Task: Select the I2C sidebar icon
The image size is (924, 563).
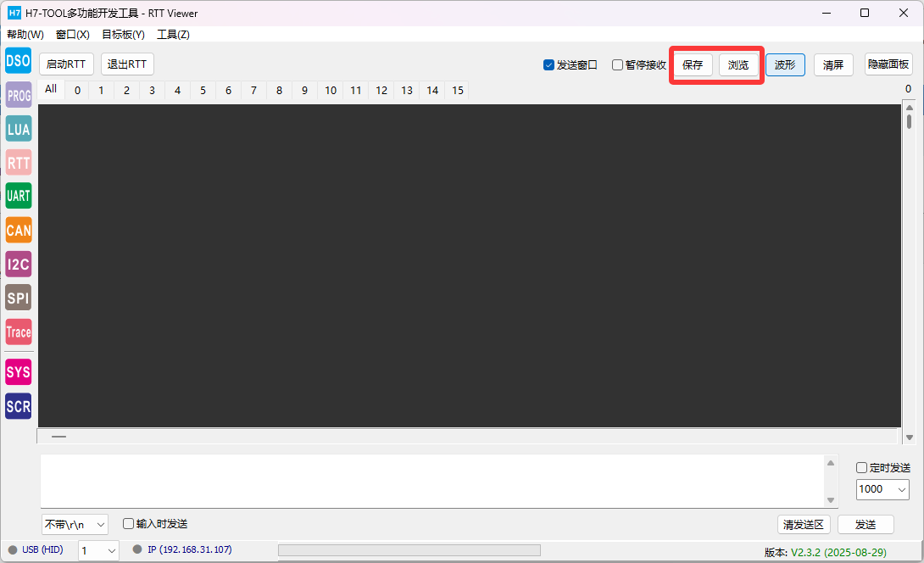Action: (18, 264)
